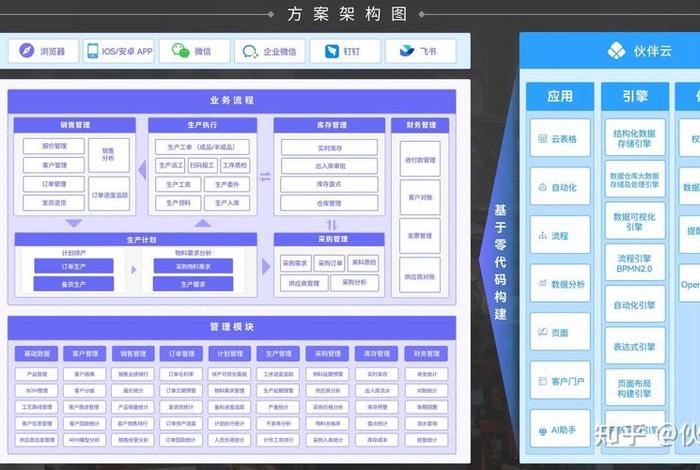Select the 结构化数据存储引擎 box
Viewport: 700px width, 470px height.
[x=635, y=138]
